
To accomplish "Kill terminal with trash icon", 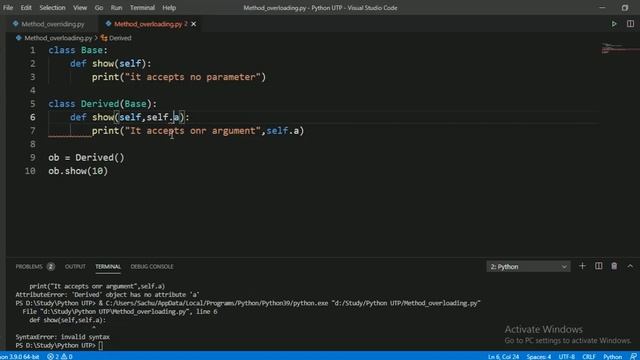I will coord(614,266).
